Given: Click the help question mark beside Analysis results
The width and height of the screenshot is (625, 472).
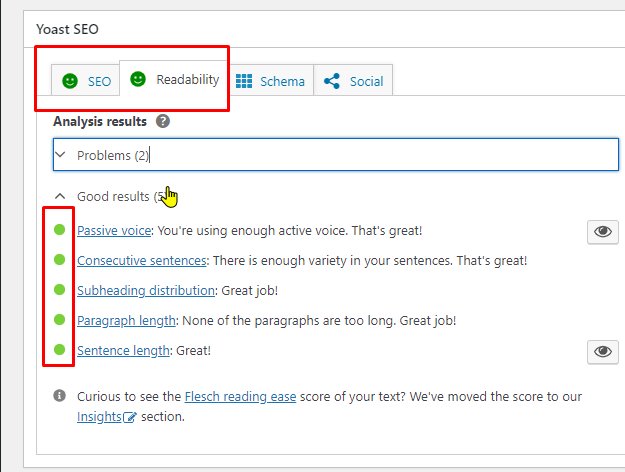Looking at the screenshot, I should (163, 121).
